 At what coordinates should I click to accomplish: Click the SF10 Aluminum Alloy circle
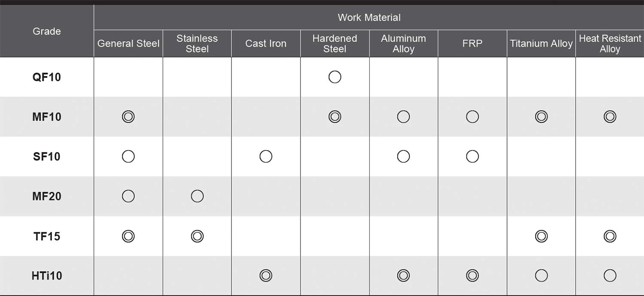[x=404, y=157]
